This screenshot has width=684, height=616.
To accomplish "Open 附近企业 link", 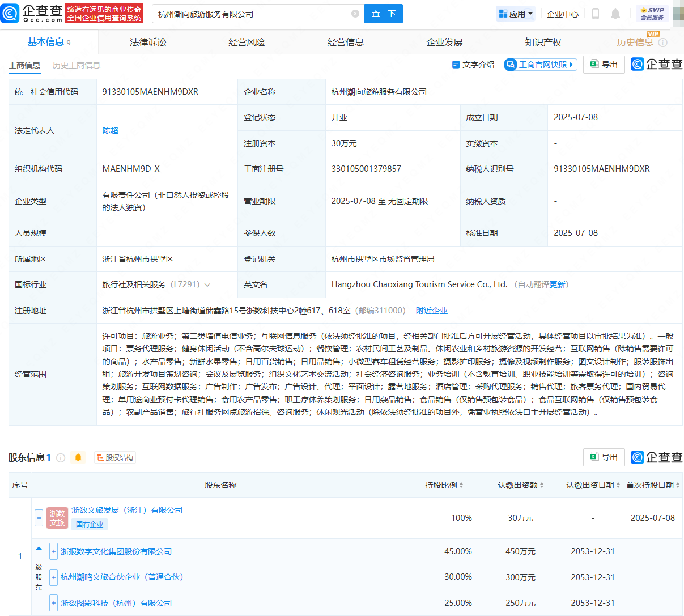I will tap(432, 311).
